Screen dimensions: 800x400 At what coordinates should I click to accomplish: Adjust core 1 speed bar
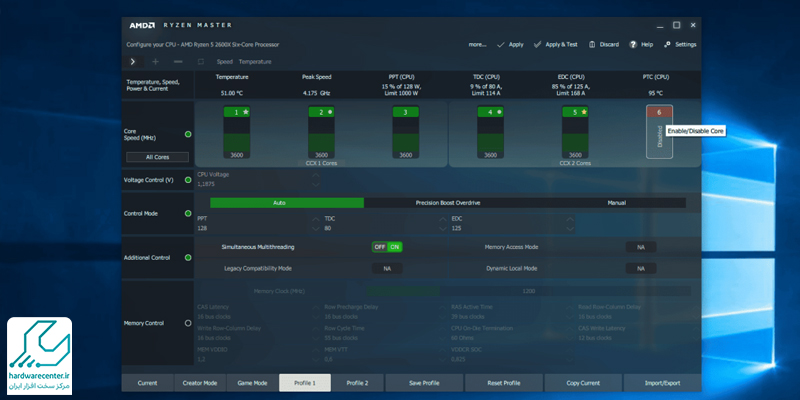click(x=236, y=134)
